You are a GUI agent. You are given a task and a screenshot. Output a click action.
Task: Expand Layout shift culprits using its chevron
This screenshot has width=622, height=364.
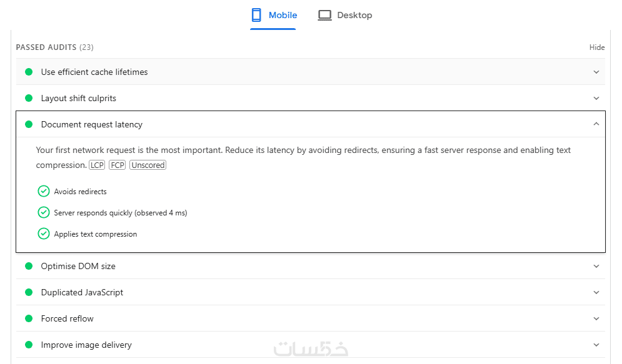tap(596, 98)
